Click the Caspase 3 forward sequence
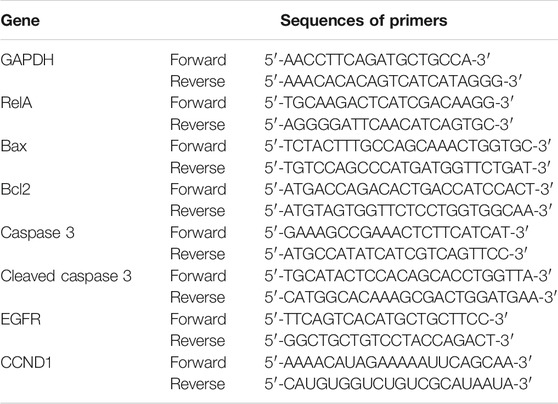 396,233
